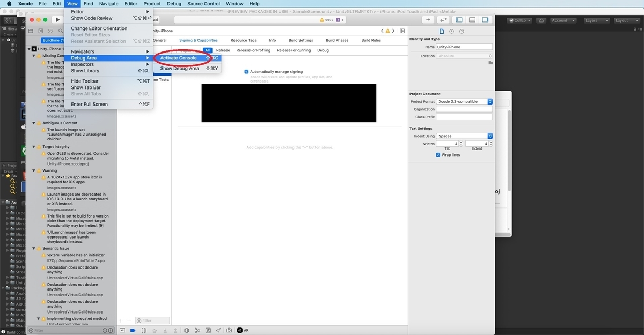Click the code review arrows button
The height and width of the screenshot is (335, 644).
click(444, 20)
